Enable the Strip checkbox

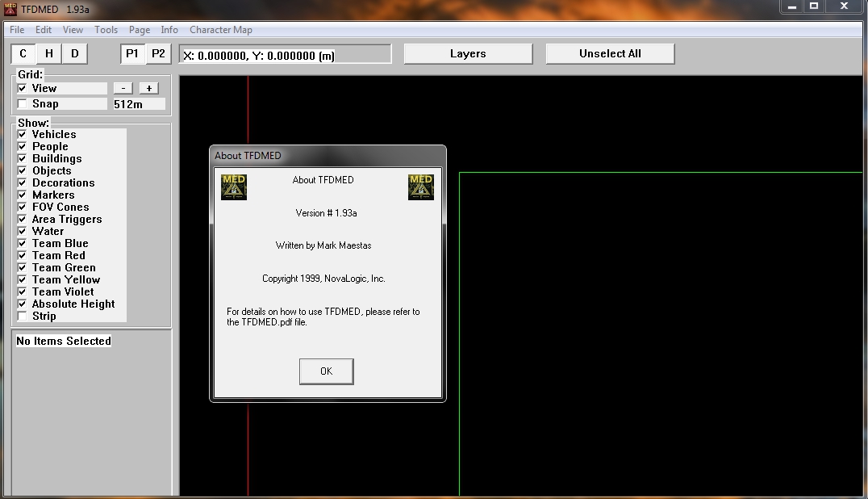point(22,317)
